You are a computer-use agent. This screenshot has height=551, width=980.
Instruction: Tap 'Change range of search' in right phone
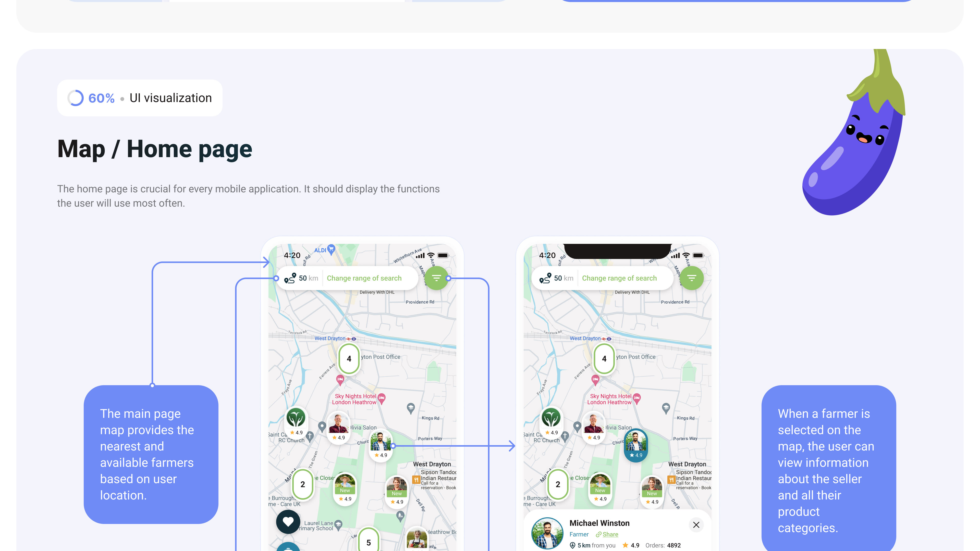(x=619, y=278)
